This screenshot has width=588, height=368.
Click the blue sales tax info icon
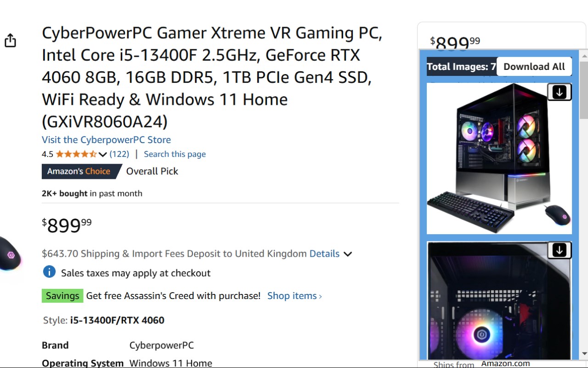click(x=49, y=272)
